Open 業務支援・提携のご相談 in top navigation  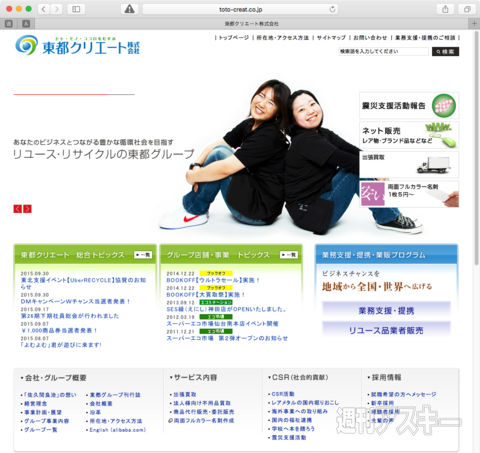pyautogui.click(x=425, y=38)
